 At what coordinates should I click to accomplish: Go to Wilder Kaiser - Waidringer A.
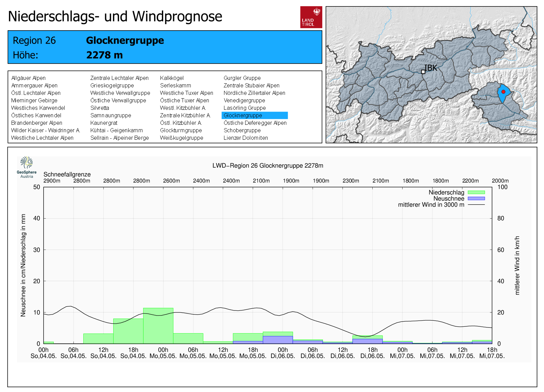pyautogui.click(x=45, y=131)
